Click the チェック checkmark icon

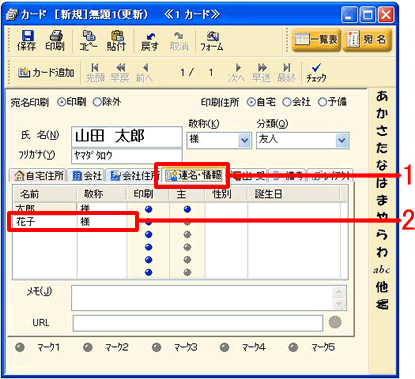[x=316, y=73]
